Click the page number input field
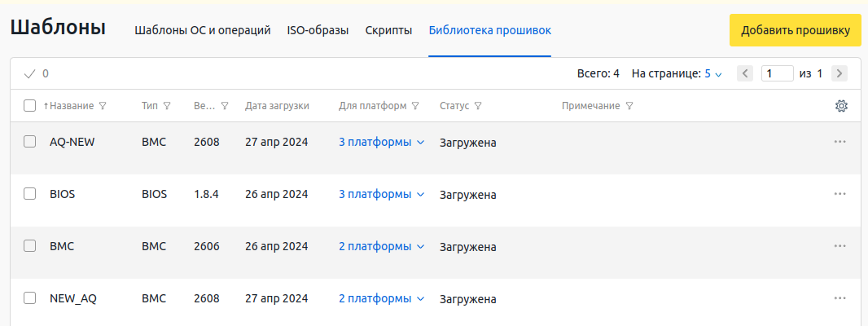The width and height of the screenshot is (868, 326). point(778,73)
